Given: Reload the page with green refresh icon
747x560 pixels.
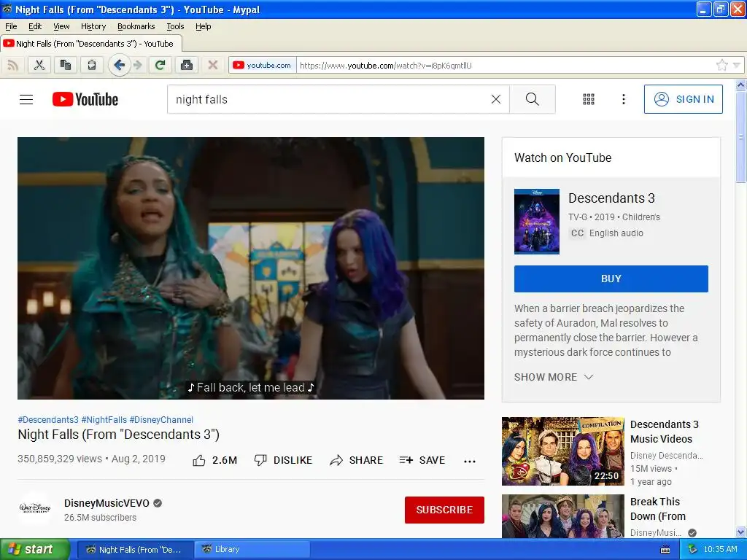Looking at the screenshot, I should [x=160, y=65].
